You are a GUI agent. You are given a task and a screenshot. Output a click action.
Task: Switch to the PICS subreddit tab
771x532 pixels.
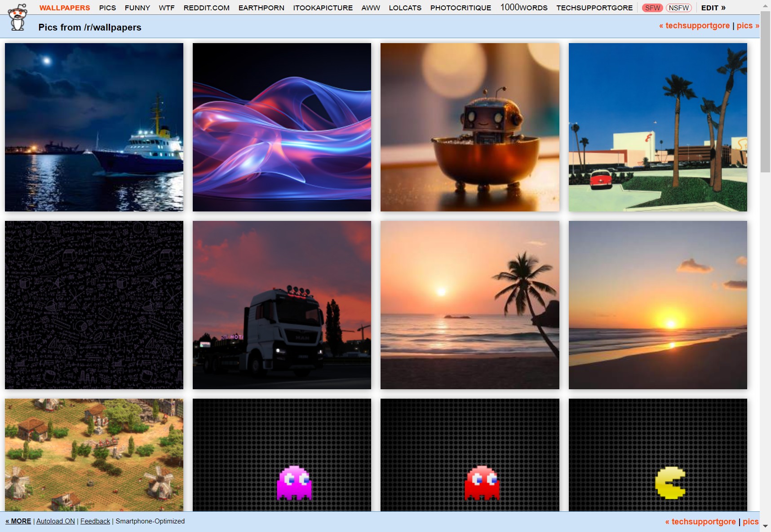point(107,8)
